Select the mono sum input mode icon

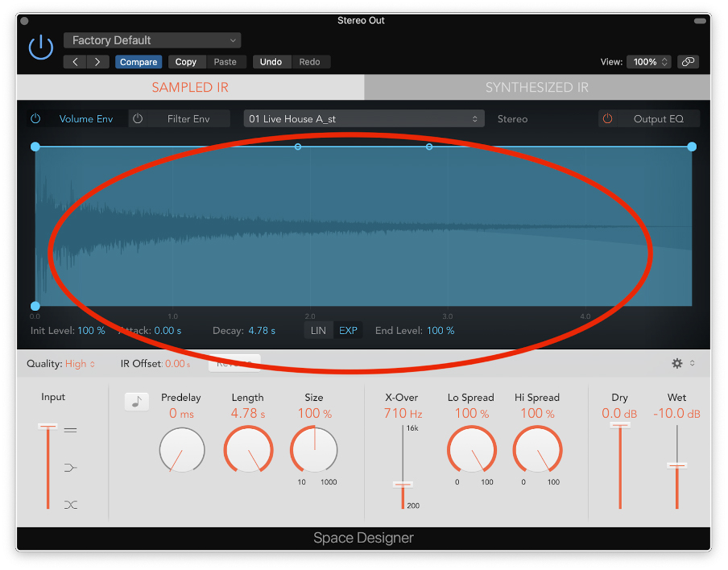(x=71, y=468)
